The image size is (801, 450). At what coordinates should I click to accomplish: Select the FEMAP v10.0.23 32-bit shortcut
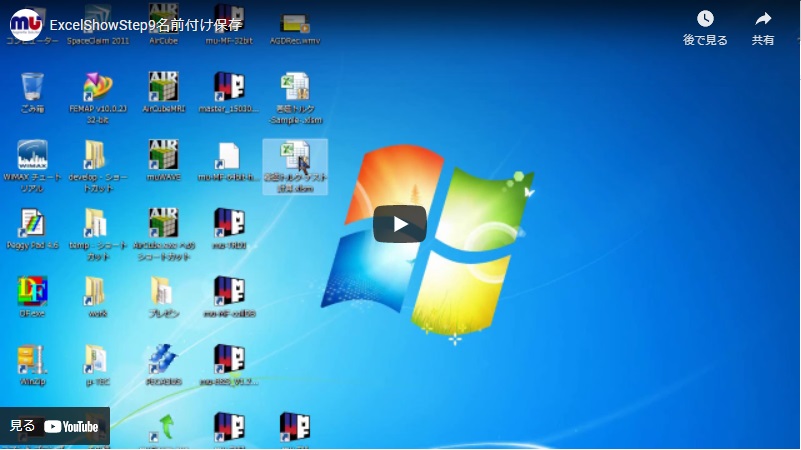click(x=98, y=98)
